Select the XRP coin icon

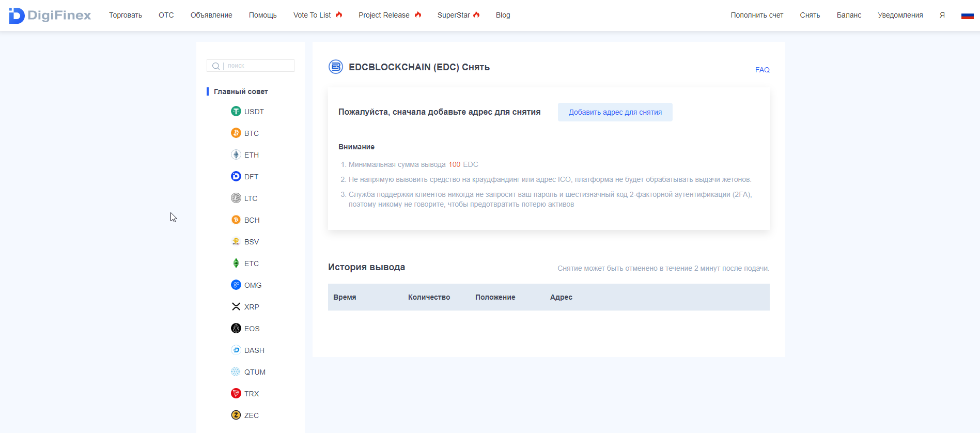coord(236,306)
